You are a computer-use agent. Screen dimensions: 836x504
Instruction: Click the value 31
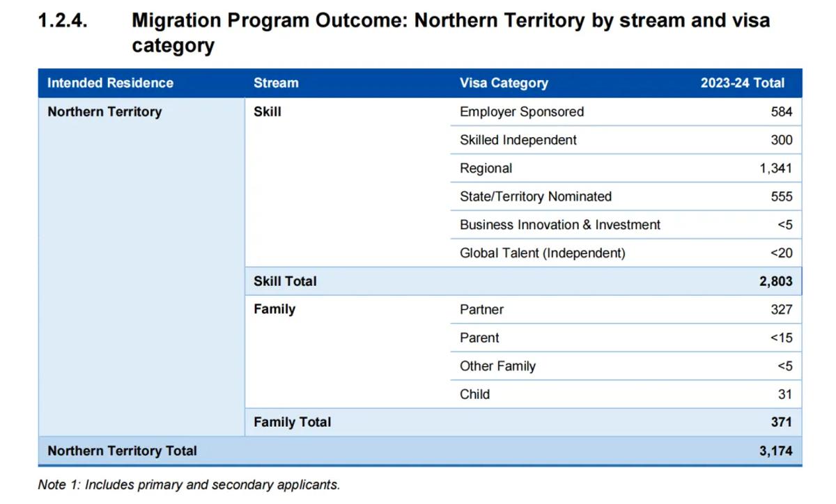785,394
